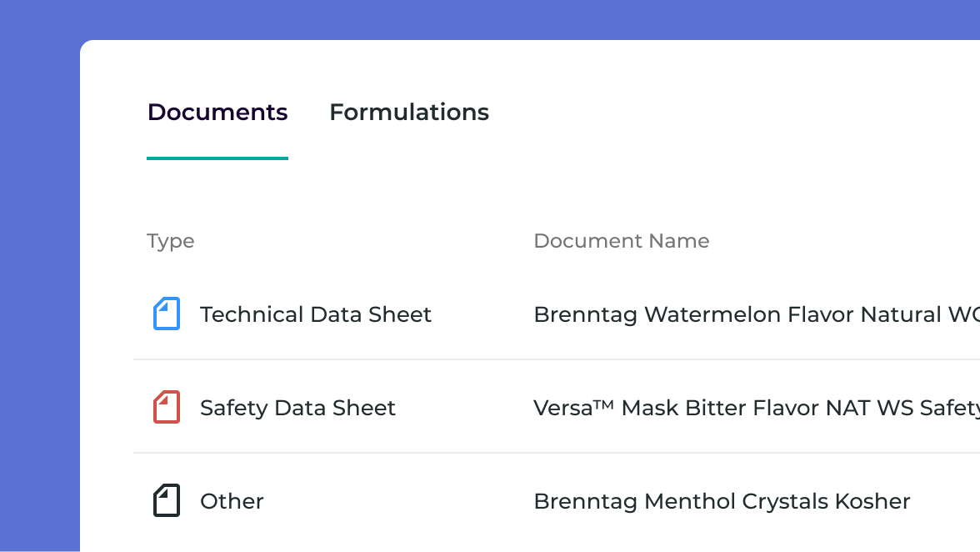Click the red Safety Data Sheet file icon

click(167, 408)
